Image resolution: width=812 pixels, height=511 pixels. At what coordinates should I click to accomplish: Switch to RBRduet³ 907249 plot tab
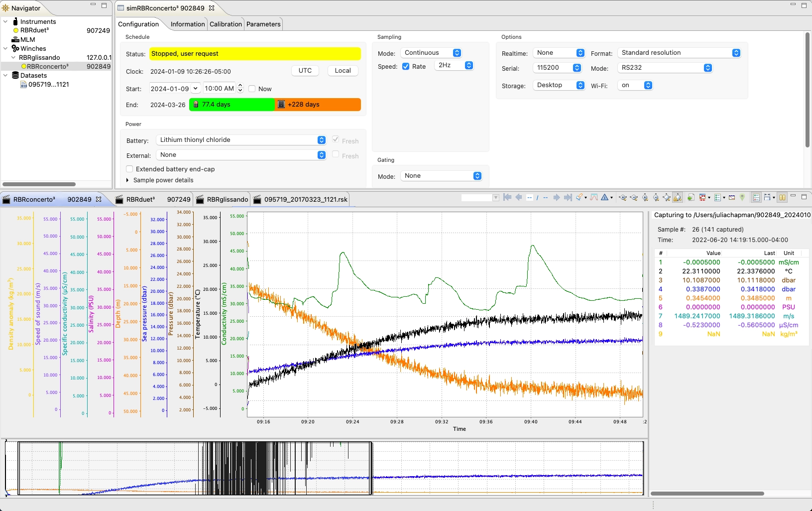pyautogui.click(x=153, y=199)
